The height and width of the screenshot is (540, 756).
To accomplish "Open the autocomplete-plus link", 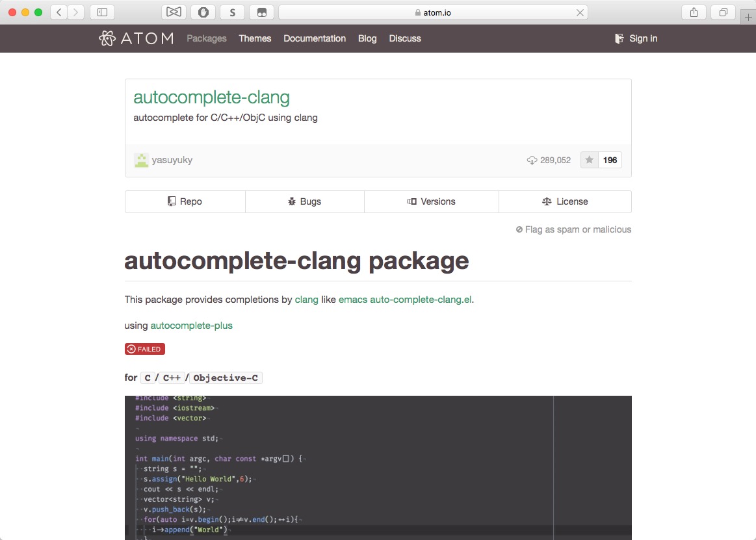I will 191,326.
